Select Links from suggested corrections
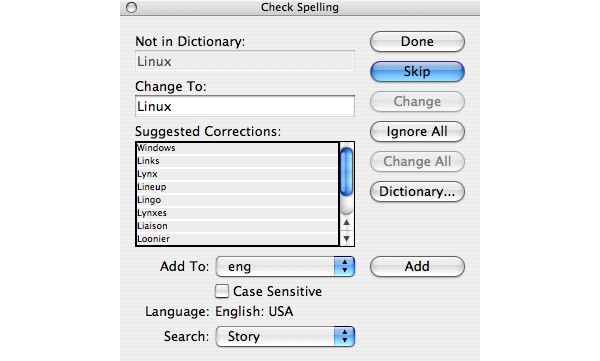Screen dimensions: 600x361 tap(237, 161)
